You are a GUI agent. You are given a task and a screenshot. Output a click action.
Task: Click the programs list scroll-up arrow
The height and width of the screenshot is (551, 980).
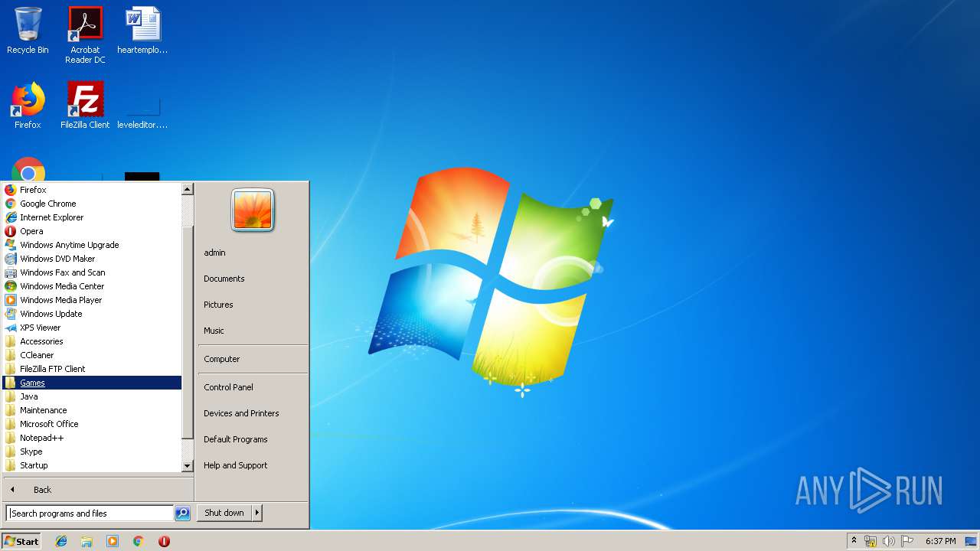click(188, 189)
